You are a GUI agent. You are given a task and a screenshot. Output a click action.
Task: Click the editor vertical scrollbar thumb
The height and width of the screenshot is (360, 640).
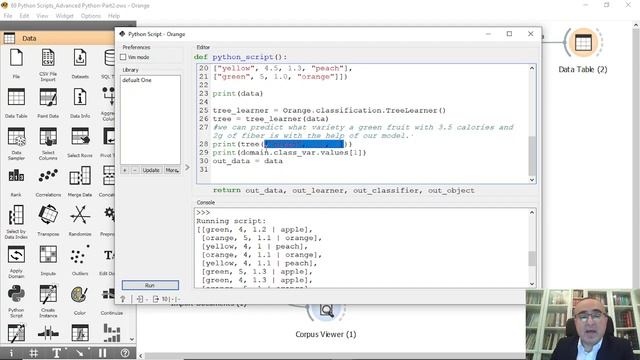pos(531,156)
